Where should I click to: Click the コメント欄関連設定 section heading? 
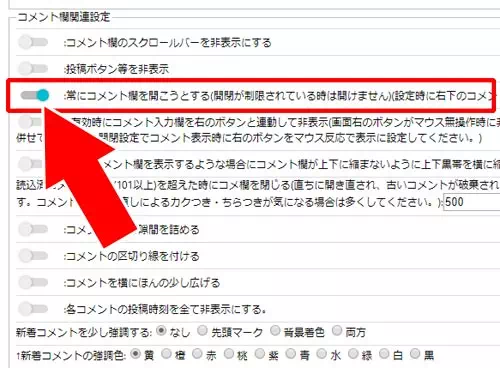64,17
